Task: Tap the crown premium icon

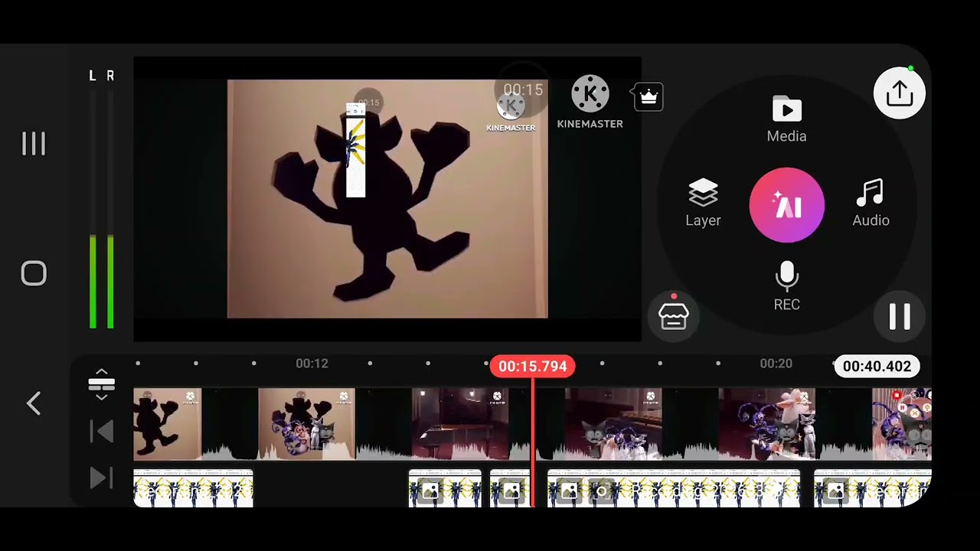Action: coord(648,97)
